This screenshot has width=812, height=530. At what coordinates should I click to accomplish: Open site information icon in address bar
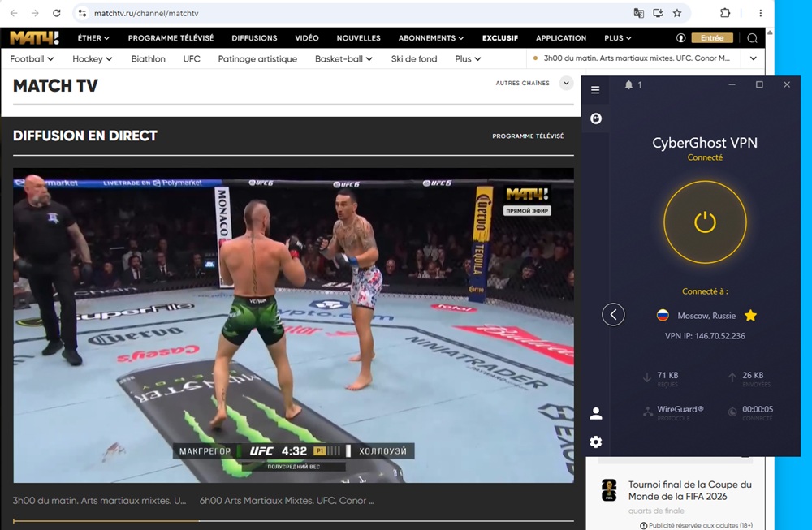[82, 13]
